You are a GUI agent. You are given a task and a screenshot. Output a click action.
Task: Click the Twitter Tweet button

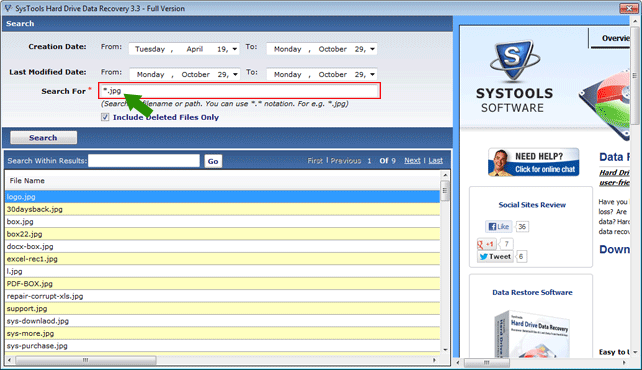495,257
